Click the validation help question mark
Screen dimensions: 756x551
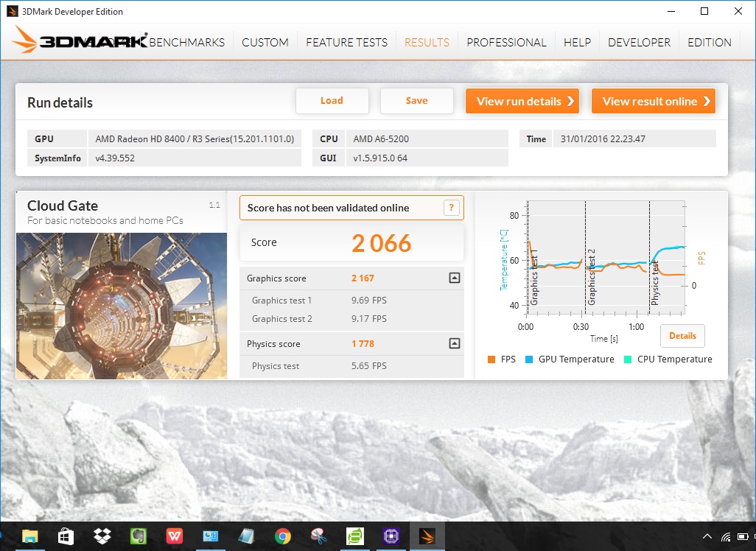click(x=451, y=208)
